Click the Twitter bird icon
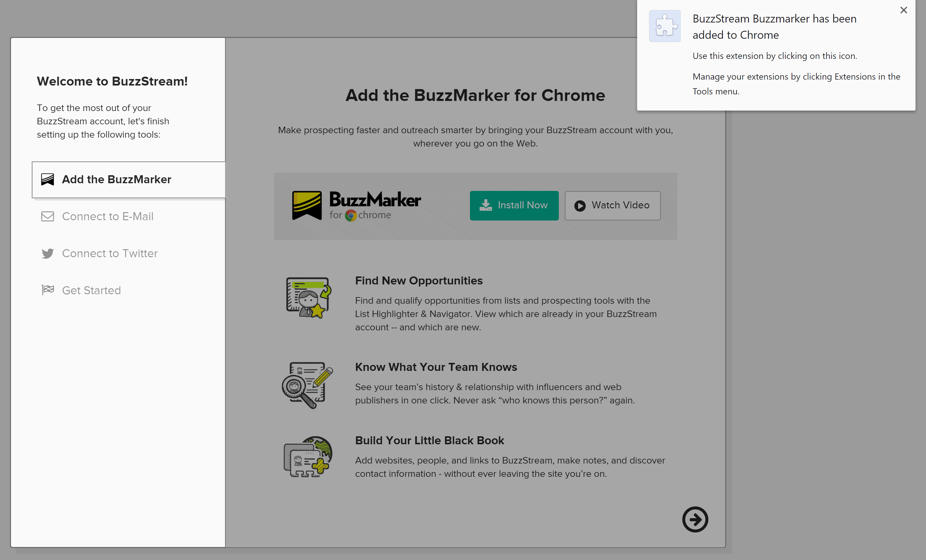The height and width of the screenshot is (560, 926). tap(48, 254)
